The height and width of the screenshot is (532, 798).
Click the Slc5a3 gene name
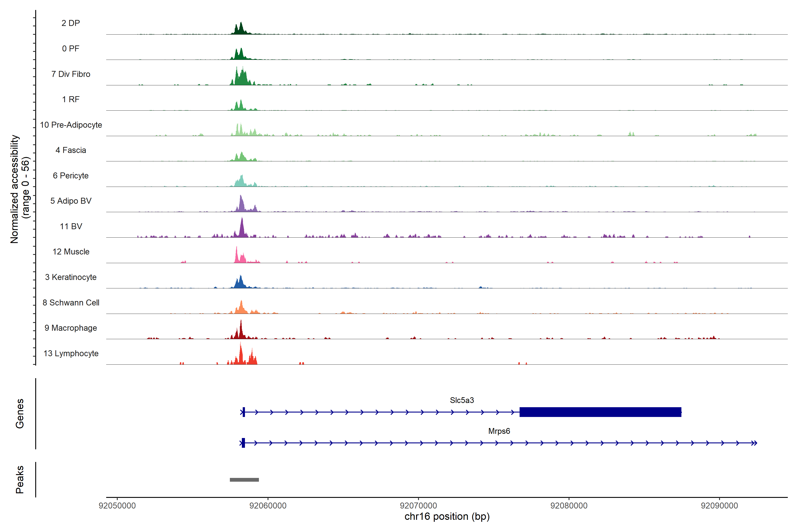click(x=462, y=400)
